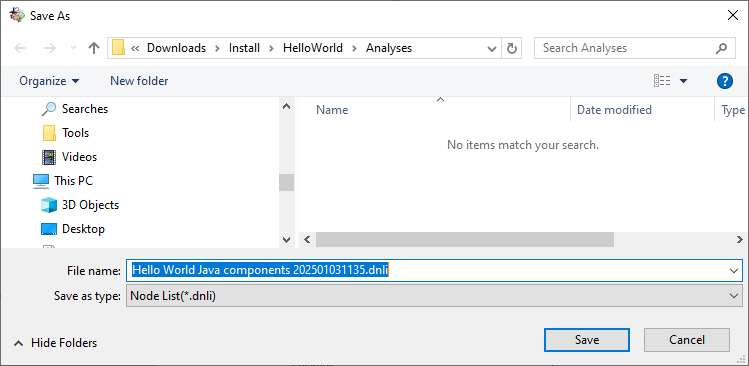Click the navigation pane scrollbar thumb
This screenshot has height=366, width=749.
[286, 183]
